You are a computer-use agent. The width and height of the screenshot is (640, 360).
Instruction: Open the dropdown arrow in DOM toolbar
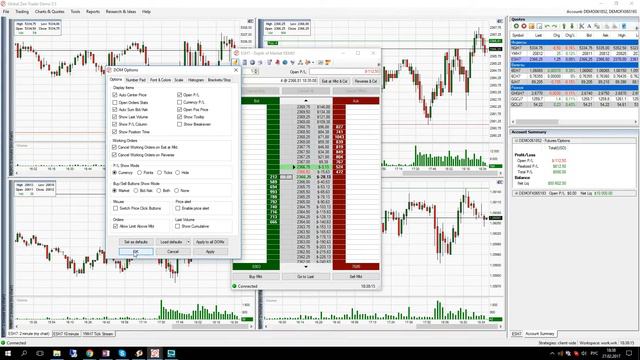[313, 62]
